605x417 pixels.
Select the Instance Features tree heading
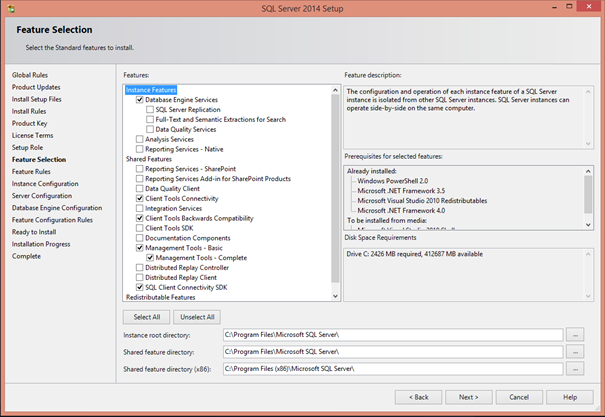(151, 90)
